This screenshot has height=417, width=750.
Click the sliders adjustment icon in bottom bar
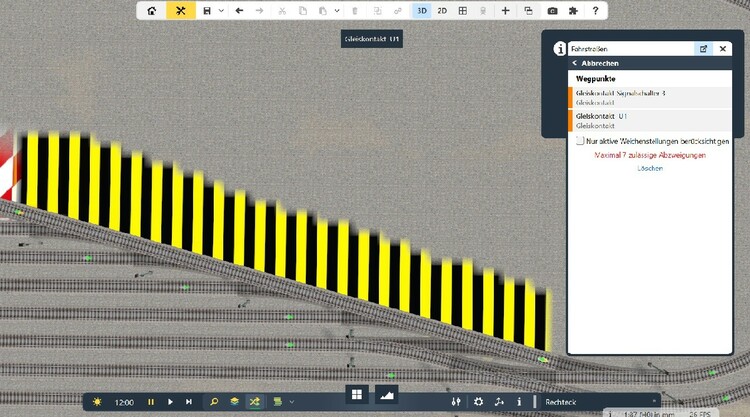point(456,402)
